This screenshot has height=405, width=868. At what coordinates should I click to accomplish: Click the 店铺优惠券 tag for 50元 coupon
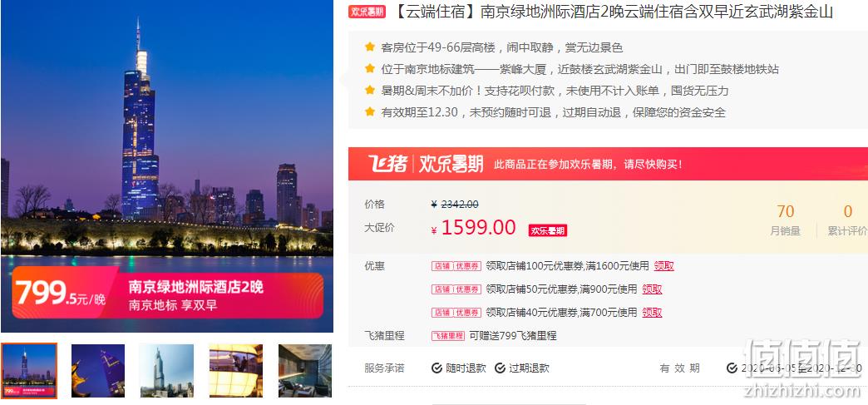point(456,289)
